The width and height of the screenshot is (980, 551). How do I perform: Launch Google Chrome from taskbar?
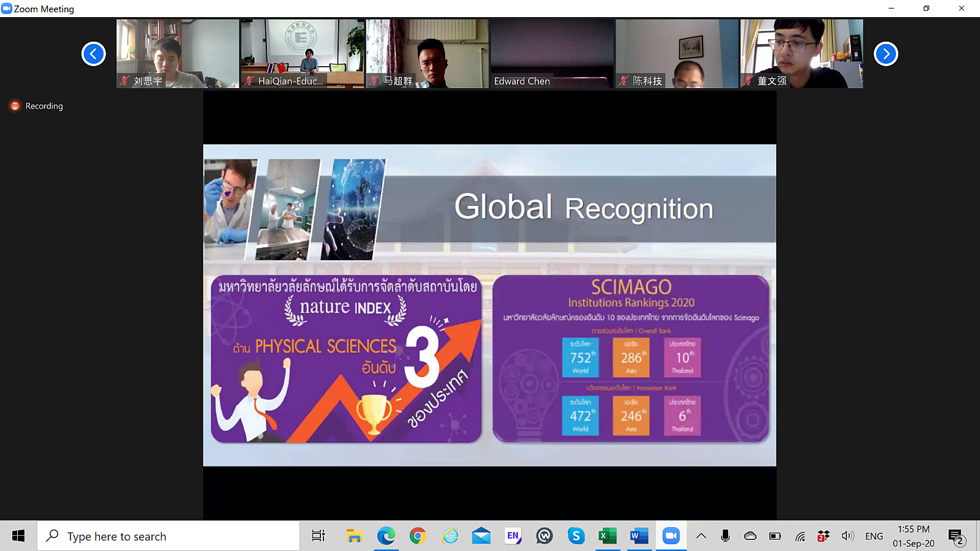[418, 536]
